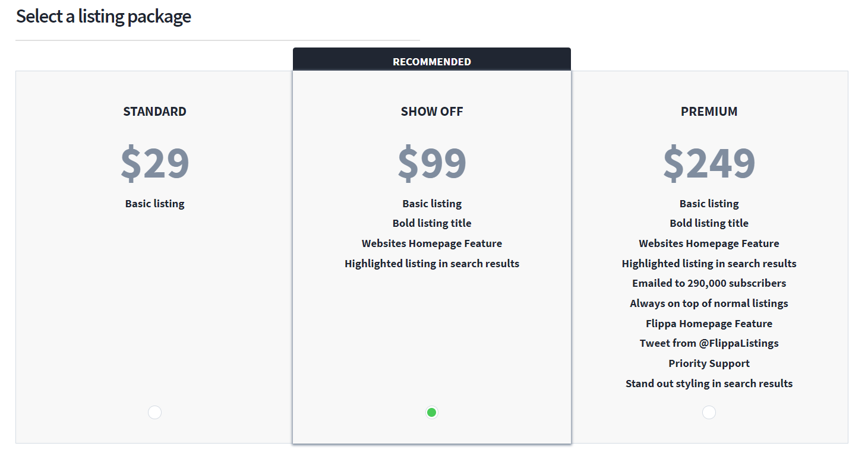
Task: Select the Standard package radio button
Action: [x=154, y=412]
